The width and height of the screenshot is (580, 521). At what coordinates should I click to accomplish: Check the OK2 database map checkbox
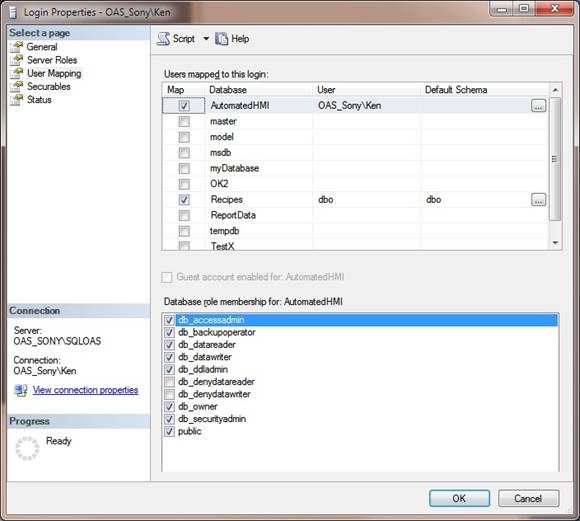184,184
